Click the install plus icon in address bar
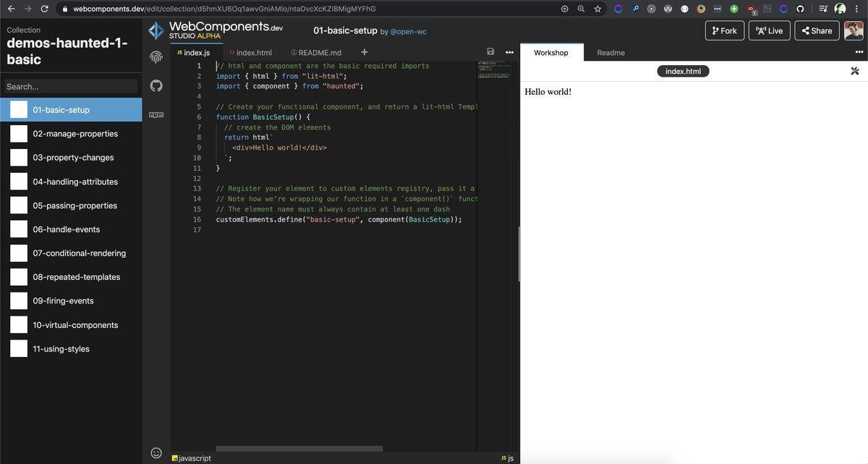Viewport: 868px width, 464px height. (x=565, y=9)
